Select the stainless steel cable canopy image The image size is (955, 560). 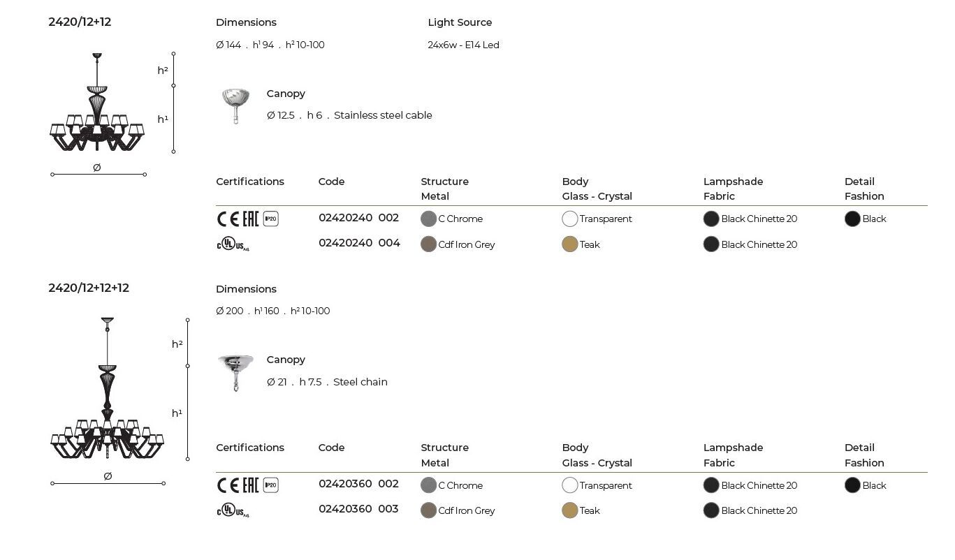pos(235,105)
